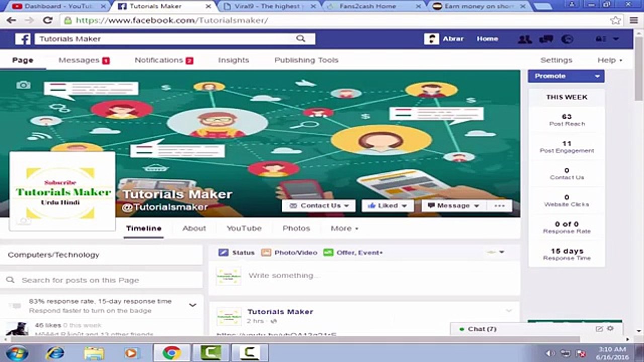Click the cover photo camera icon
Viewport: 644px width, 362px height.
point(23,85)
